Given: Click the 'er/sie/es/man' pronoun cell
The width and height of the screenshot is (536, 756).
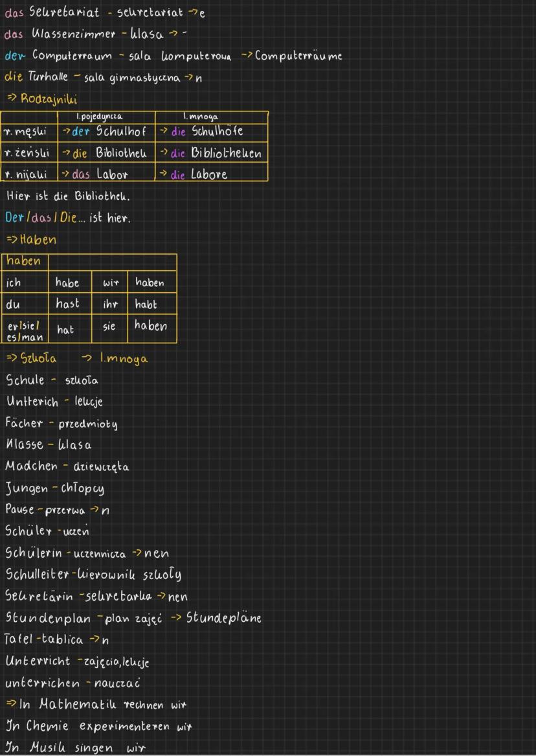Looking at the screenshot, I should [x=25, y=330].
